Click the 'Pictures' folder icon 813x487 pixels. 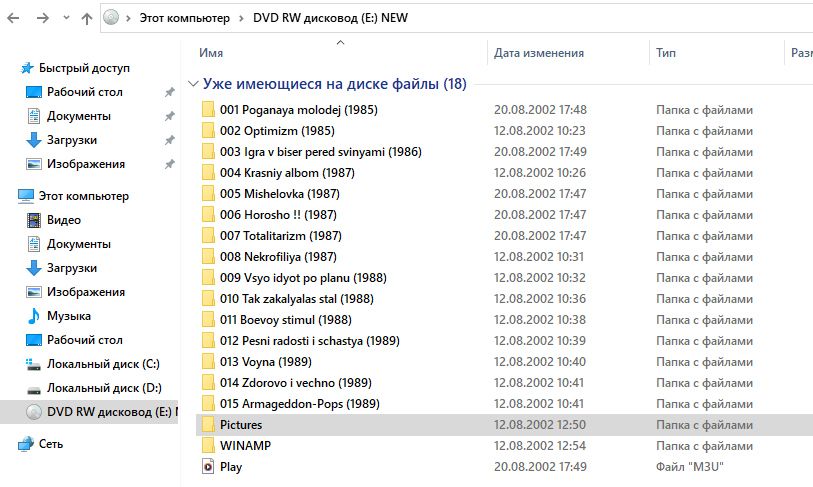pyautogui.click(x=208, y=425)
